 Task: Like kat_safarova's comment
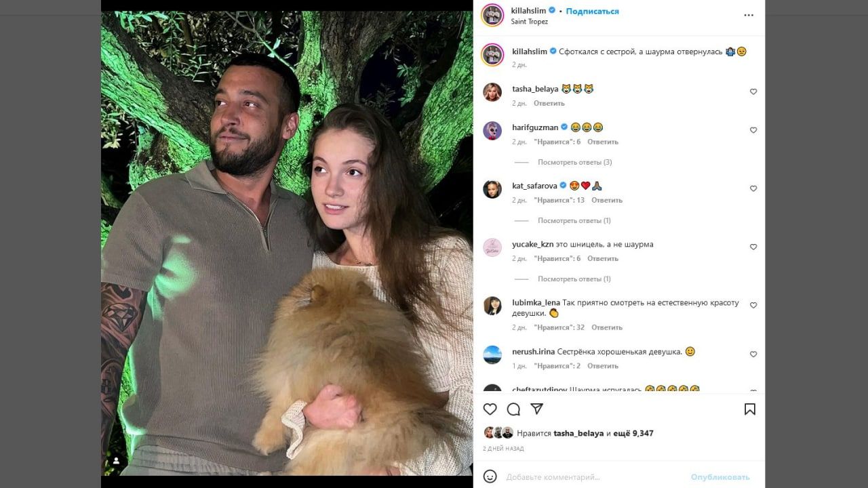pyautogui.click(x=753, y=188)
